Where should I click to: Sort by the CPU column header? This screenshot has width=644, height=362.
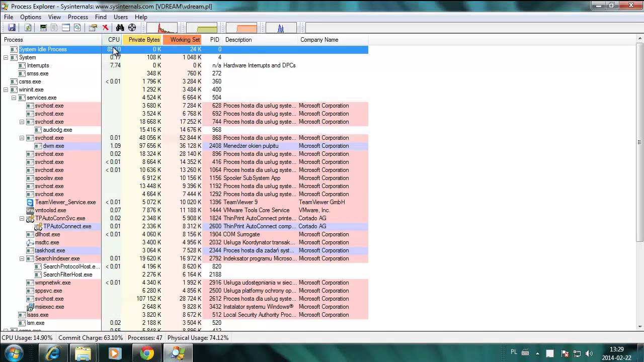112,40
